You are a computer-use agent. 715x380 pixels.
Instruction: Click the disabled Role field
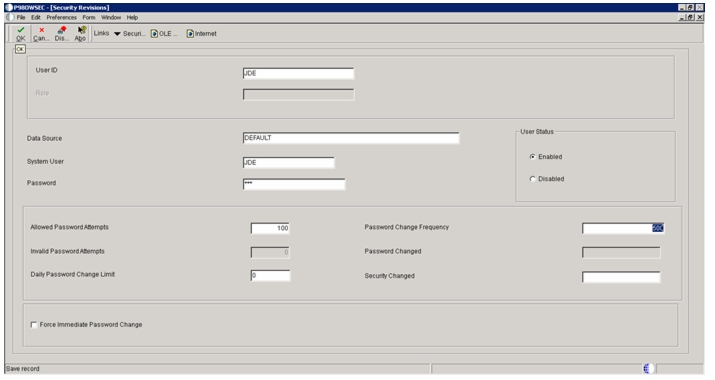298,95
